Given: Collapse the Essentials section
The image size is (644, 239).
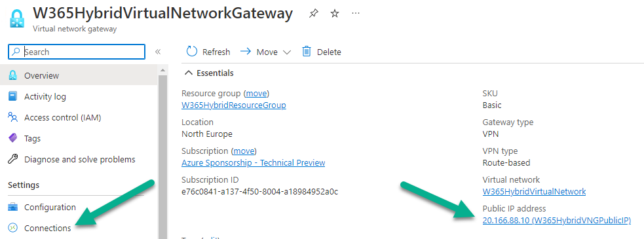Looking at the screenshot, I should [x=189, y=73].
